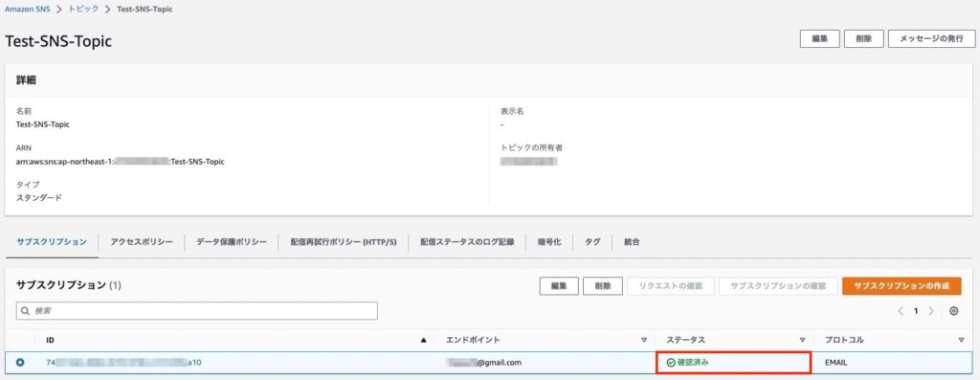Click the ステータス column header
The width and height of the screenshot is (980, 380).
tap(685, 340)
